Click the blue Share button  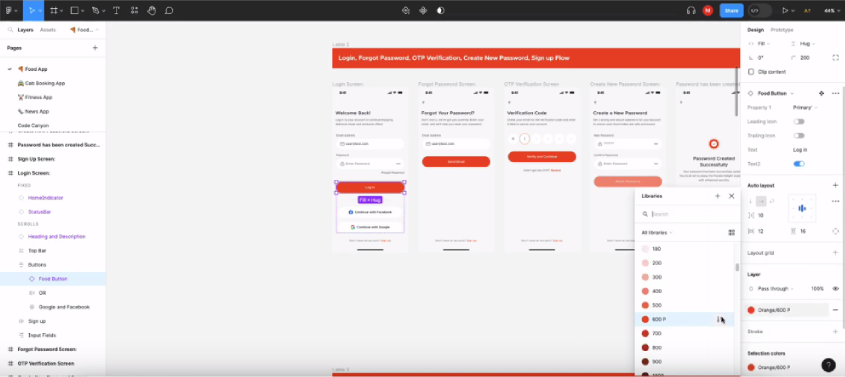tap(731, 10)
